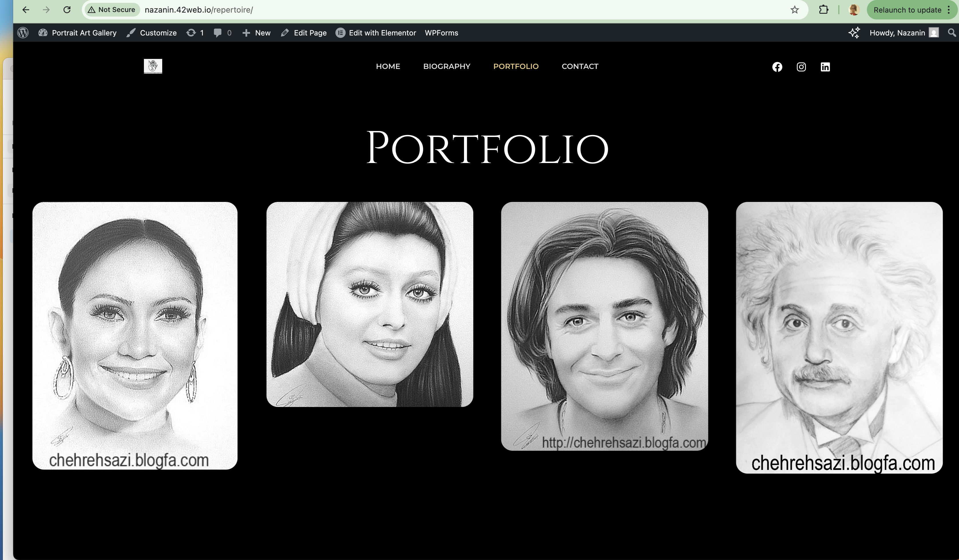This screenshot has width=959, height=560.
Task: Open portrait of smiling long-haired man
Action: pyautogui.click(x=604, y=326)
